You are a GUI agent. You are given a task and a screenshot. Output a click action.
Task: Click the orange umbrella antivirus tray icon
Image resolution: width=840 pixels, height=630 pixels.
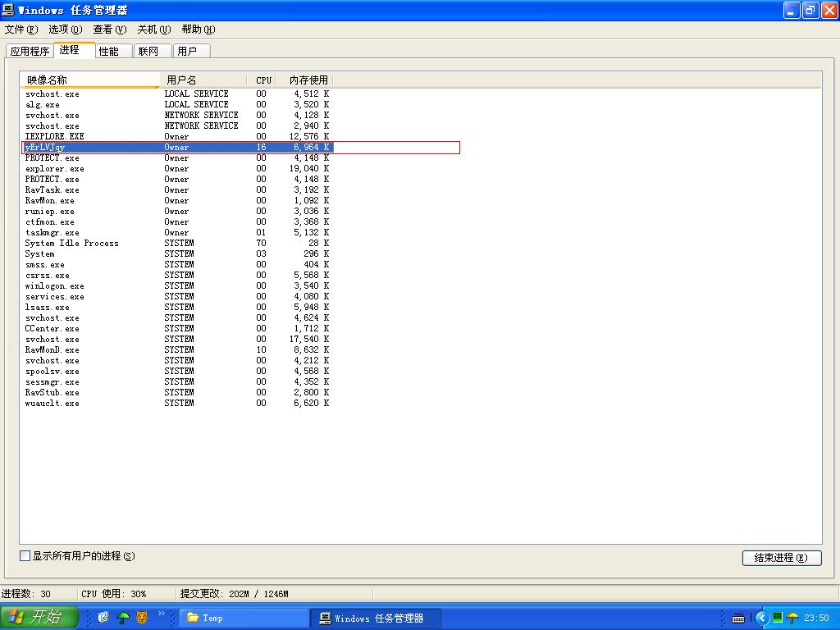(792, 618)
